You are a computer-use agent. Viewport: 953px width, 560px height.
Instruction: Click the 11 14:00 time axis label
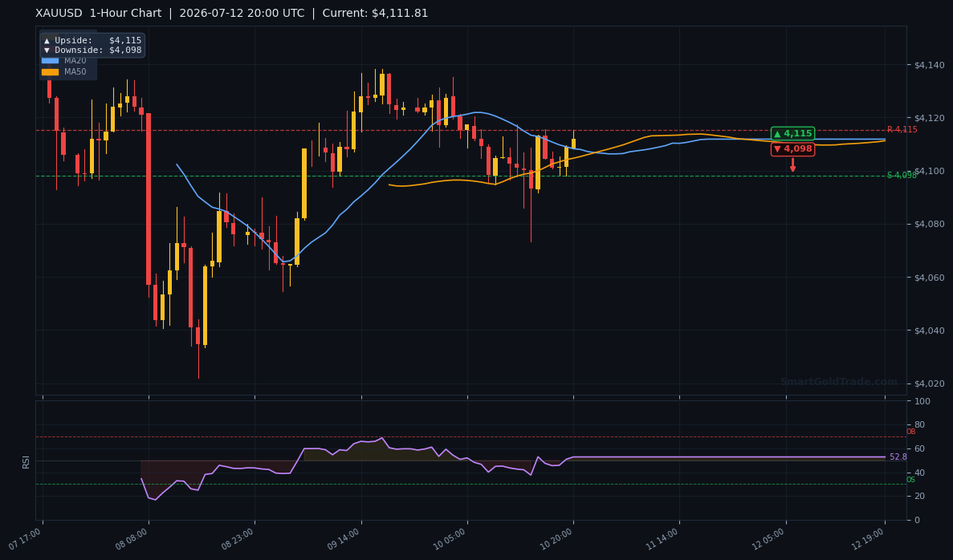pos(662,539)
